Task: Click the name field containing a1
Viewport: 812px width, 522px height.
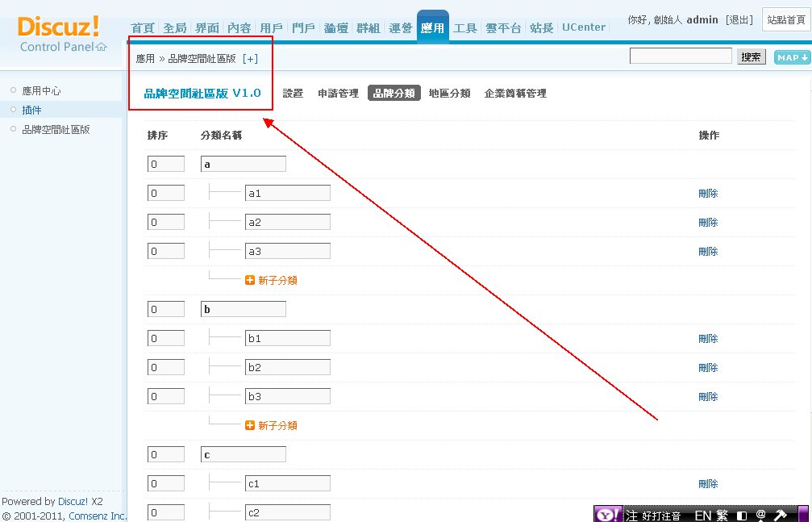Action: [287, 193]
